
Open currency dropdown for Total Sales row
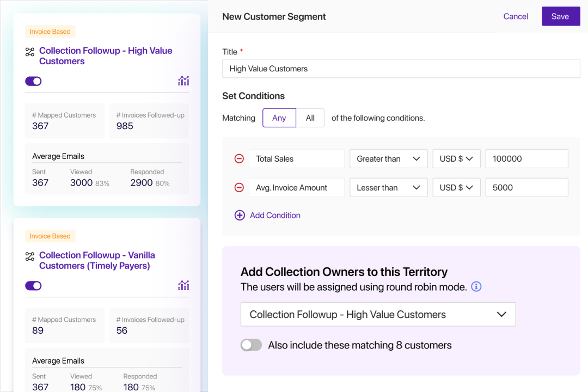[x=456, y=159]
